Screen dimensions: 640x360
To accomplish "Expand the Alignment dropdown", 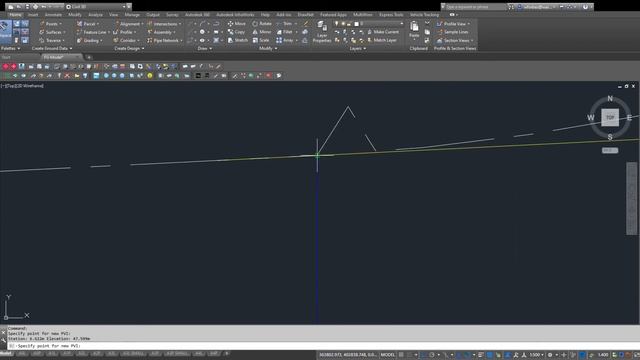I will pos(128,24).
